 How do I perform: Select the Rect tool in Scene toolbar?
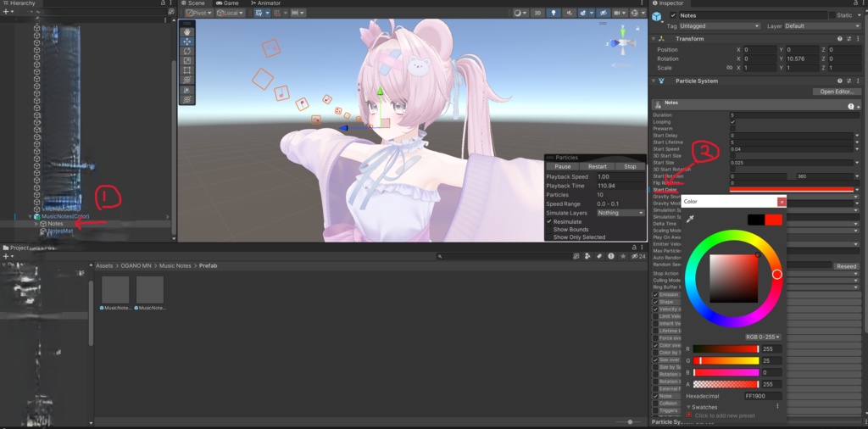click(187, 70)
